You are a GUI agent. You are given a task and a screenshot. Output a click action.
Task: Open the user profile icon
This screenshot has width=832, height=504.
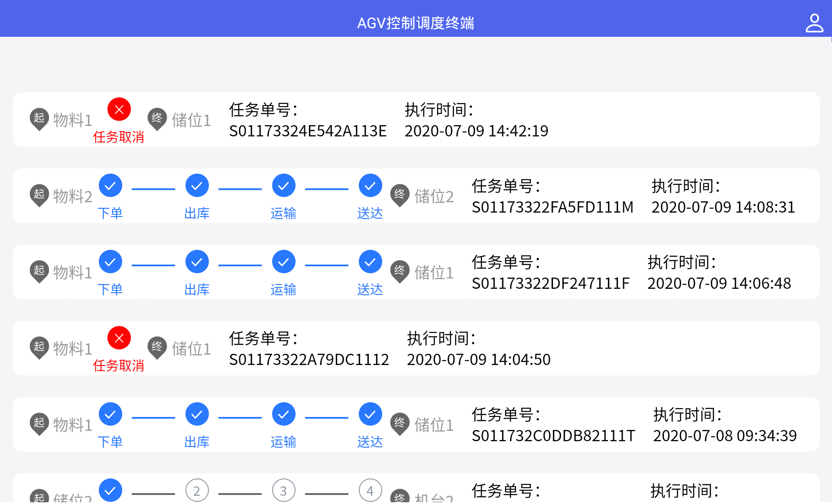(814, 23)
